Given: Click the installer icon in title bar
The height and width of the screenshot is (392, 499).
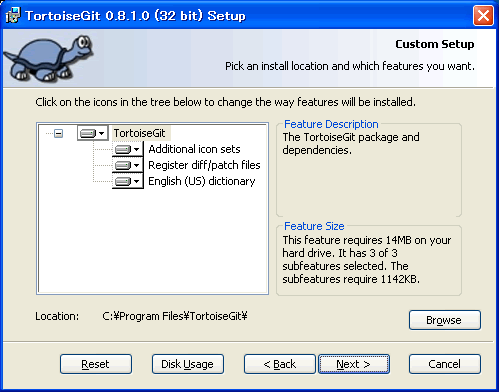Looking at the screenshot, I should coord(13,15).
